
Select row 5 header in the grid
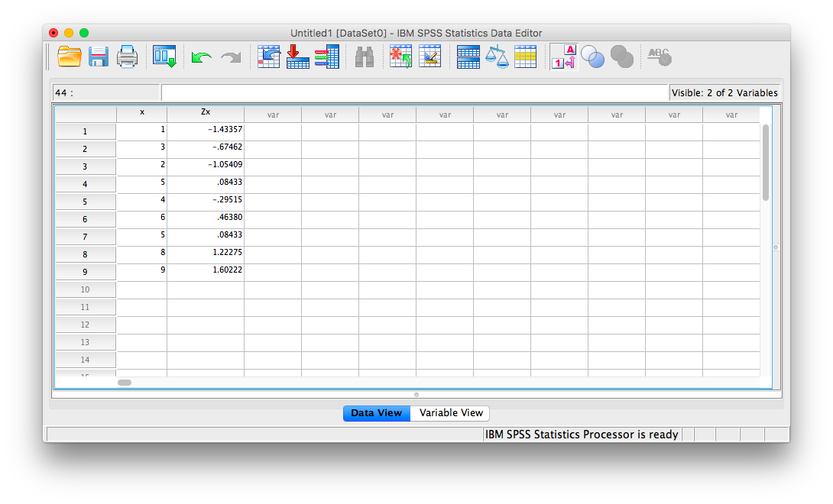(x=85, y=202)
